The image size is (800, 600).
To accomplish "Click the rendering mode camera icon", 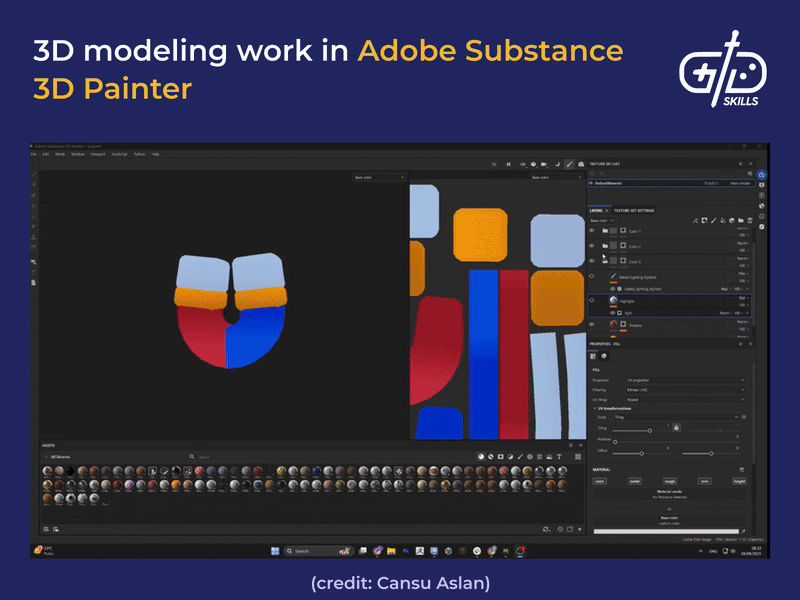I will click(x=581, y=164).
